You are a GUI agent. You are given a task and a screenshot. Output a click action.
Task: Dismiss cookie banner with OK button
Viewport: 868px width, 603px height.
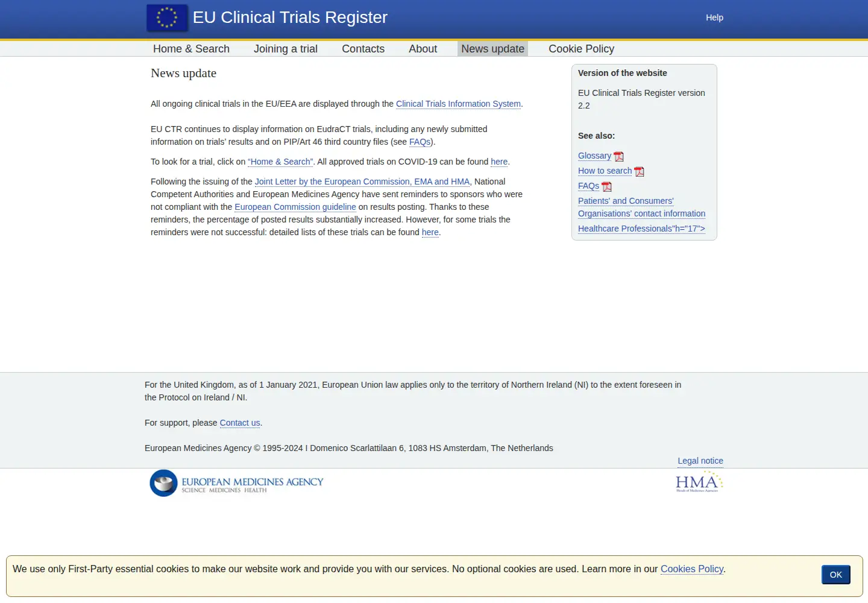(x=835, y=575)
